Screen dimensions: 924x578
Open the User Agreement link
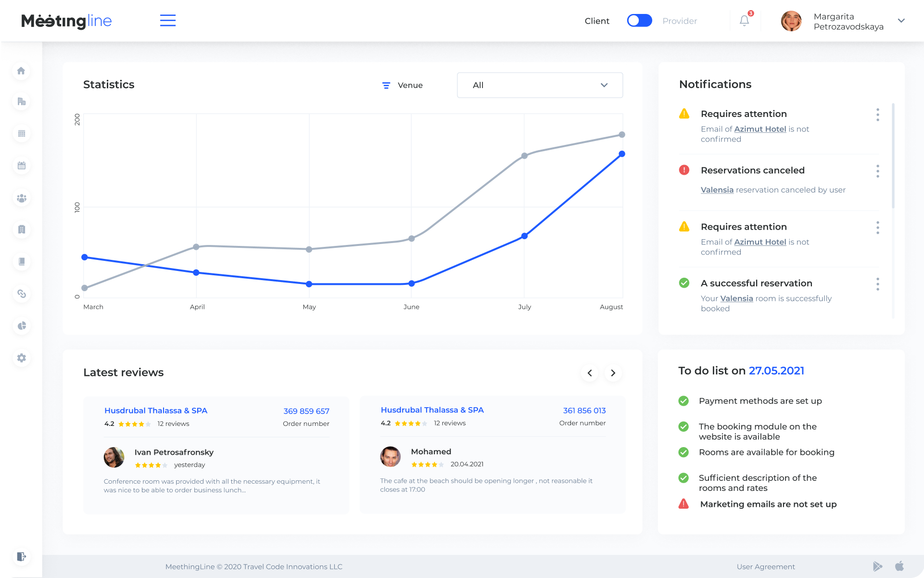(x=765, y=566)
